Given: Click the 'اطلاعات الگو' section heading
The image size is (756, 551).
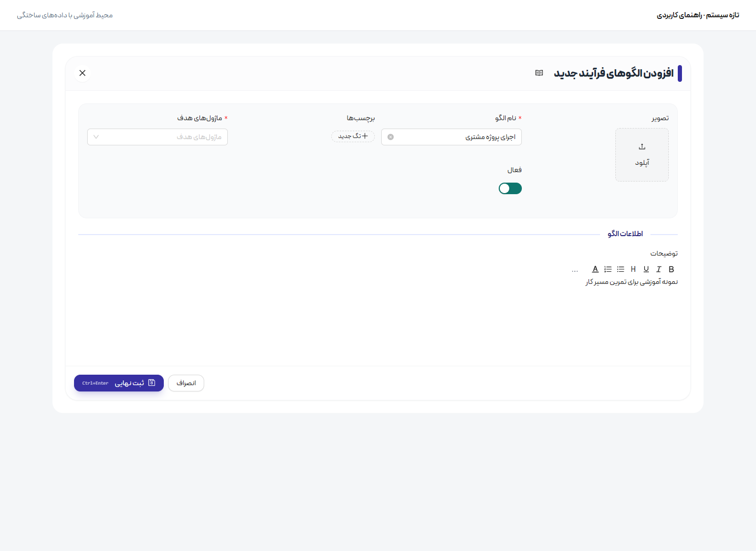Looking at the screenshot, I should 625,234.
